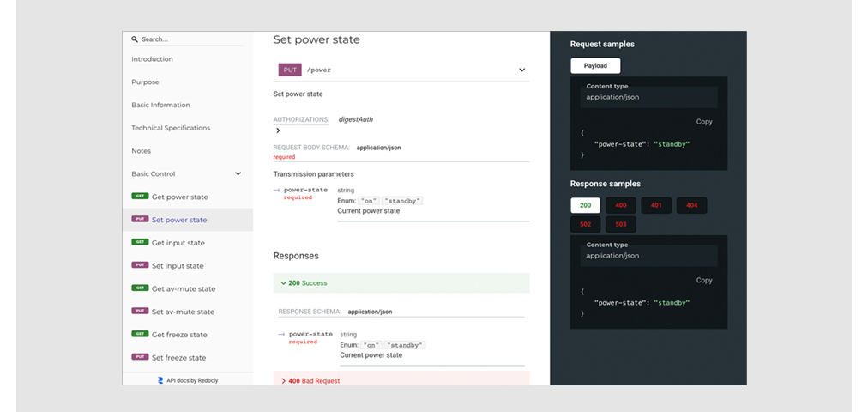Viewport: 868px width, 412px height.
Task: Expand the /power endpoint dropdown chevron
Action: pos(521,70)
